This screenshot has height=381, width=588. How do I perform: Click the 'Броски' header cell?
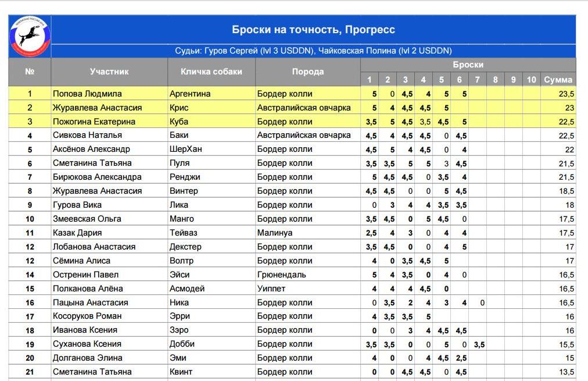click(x=468, y=65)
